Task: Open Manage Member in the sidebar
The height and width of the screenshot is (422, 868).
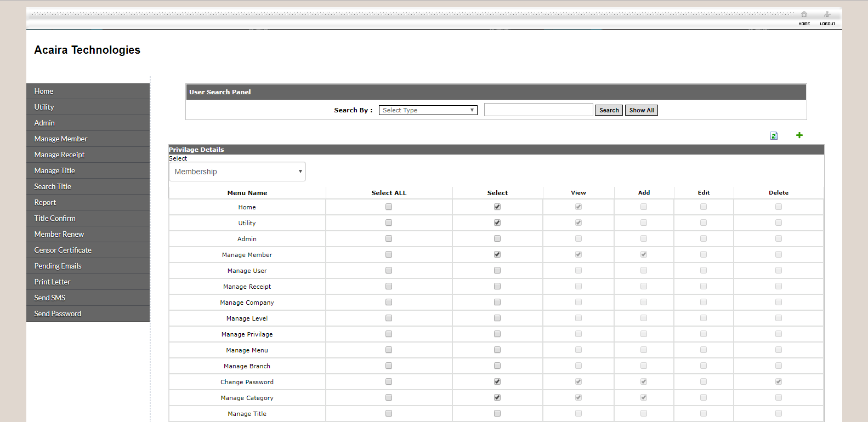Action: (61, 139)
